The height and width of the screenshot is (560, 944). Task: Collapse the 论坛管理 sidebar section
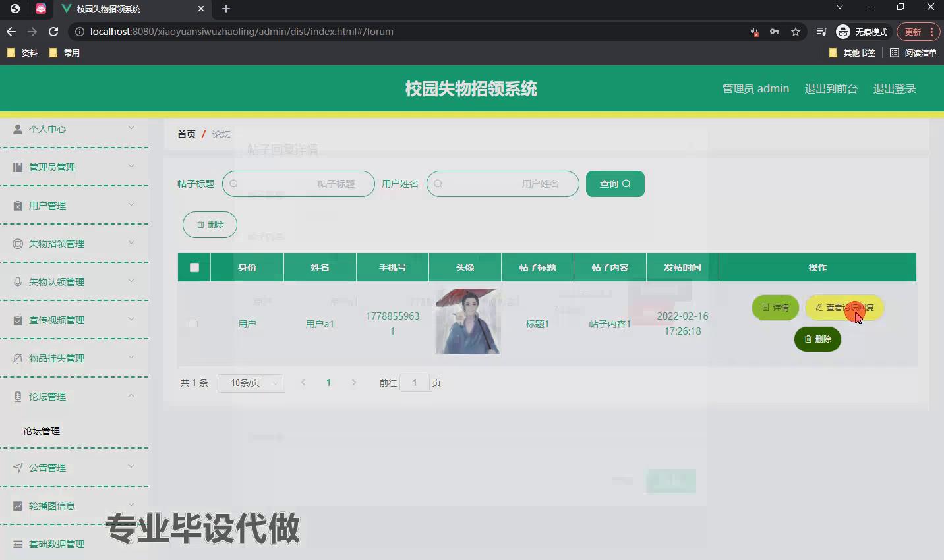[131, 396]
